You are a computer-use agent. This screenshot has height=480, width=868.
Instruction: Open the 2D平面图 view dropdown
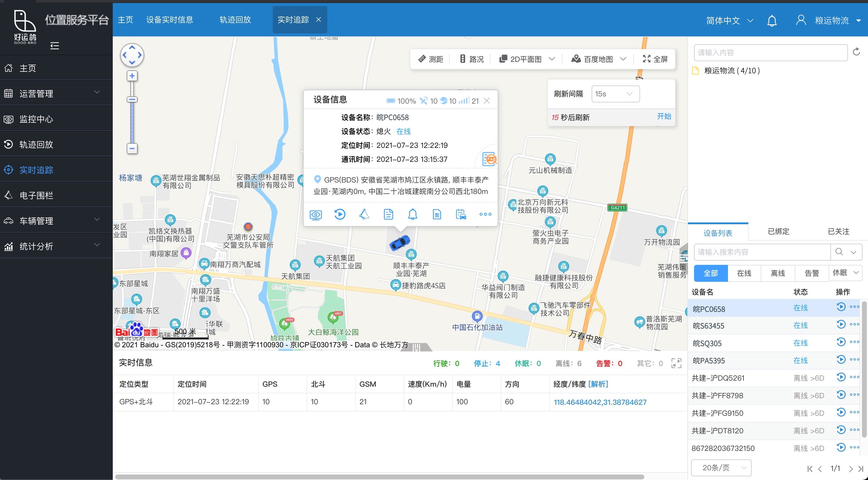[x=527, y=59]
